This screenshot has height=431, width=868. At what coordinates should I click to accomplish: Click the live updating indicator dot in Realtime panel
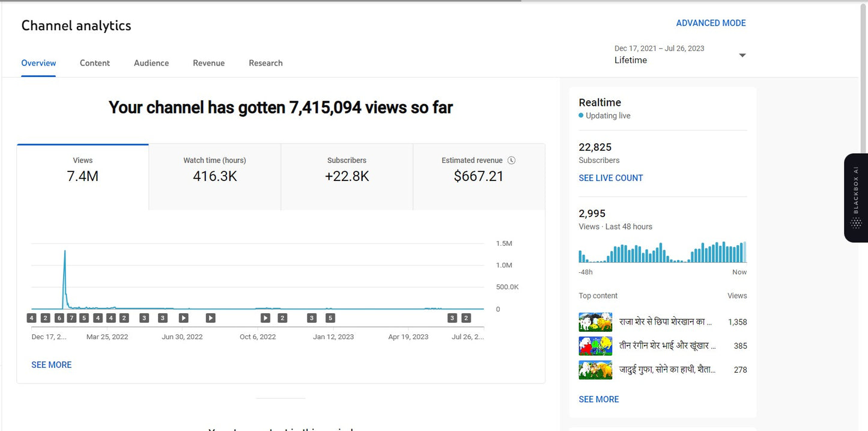[581, 115]
